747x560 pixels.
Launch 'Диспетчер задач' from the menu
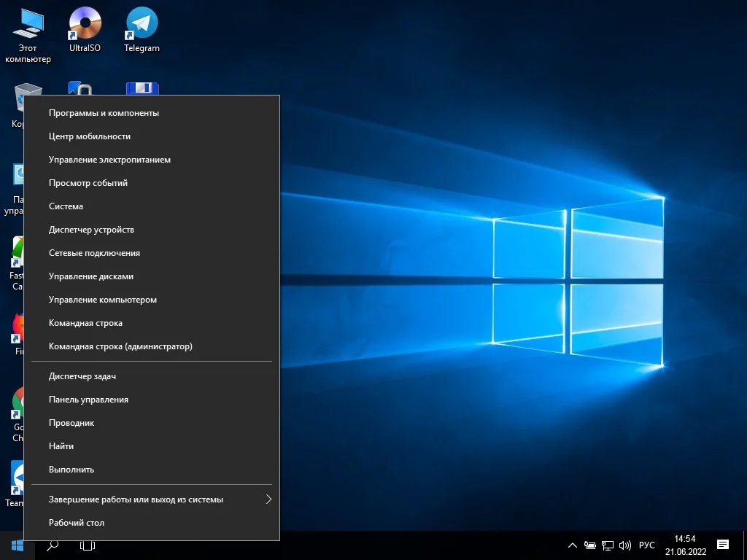[82, 376]
